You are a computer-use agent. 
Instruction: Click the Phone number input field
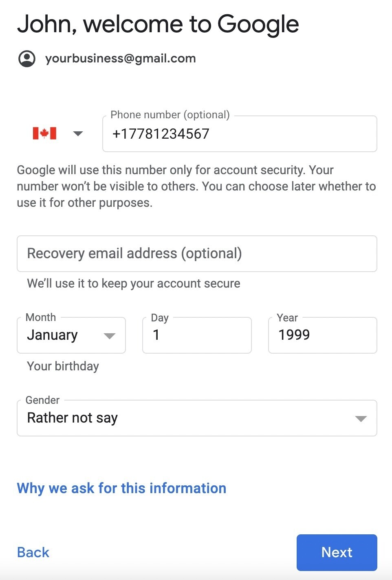pos(240,134)
